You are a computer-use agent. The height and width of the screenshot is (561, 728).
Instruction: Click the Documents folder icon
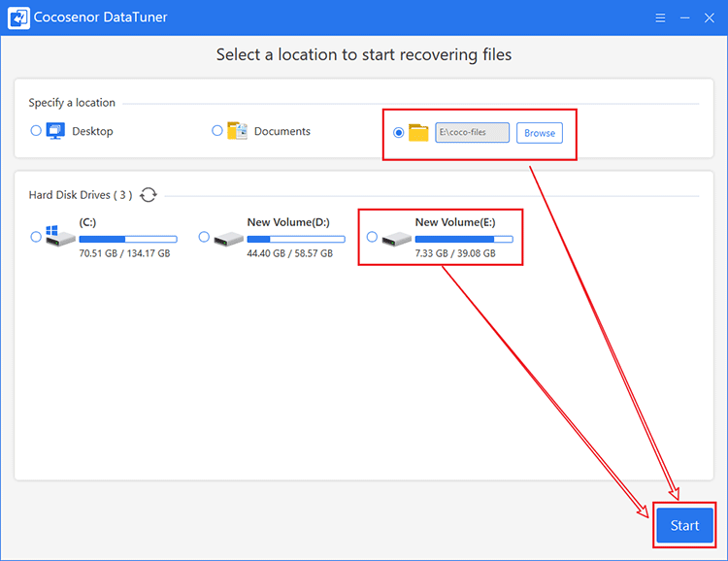[x=237, y=131]
